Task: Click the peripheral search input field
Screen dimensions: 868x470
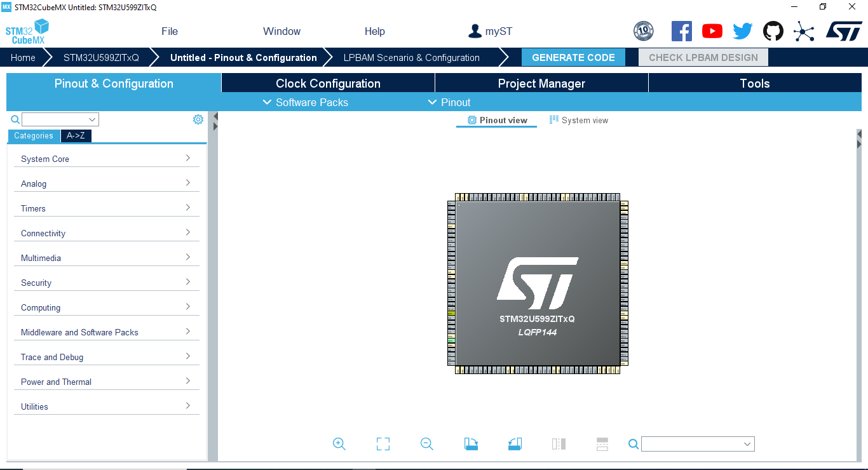Action: 60,119
